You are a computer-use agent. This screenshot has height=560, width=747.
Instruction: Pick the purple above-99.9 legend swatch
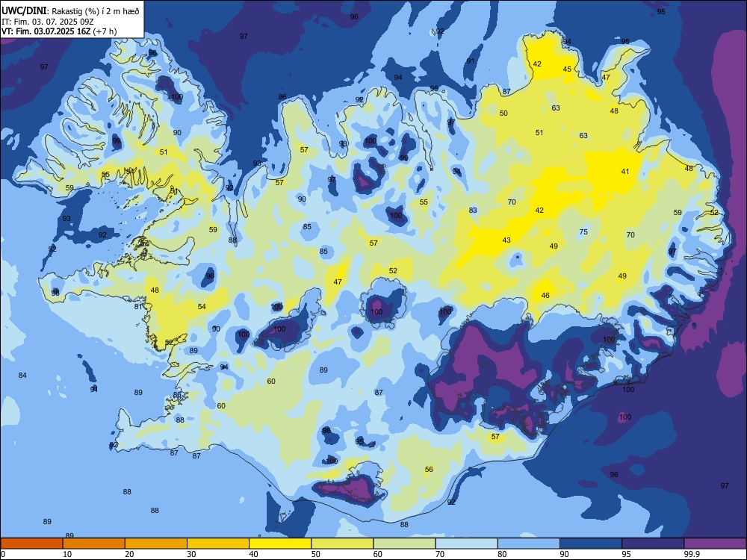(715, 544)
